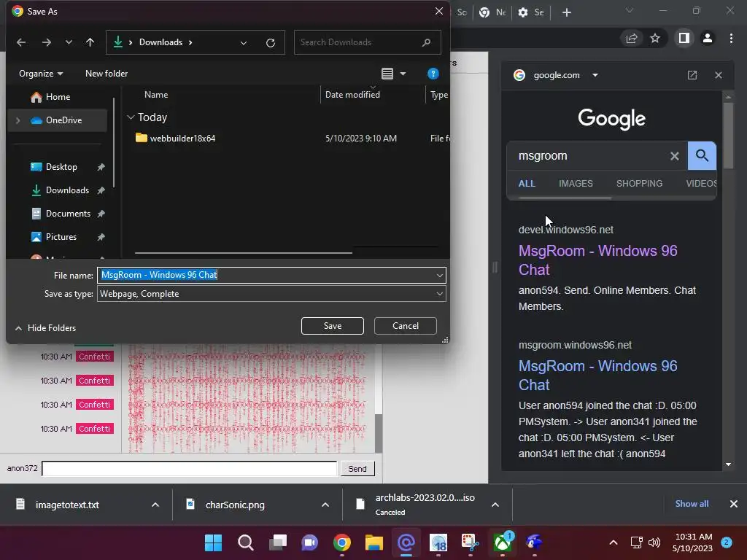Unpin Documents using its pin icon
747x560 pixels.
click(x=101, y=214)
